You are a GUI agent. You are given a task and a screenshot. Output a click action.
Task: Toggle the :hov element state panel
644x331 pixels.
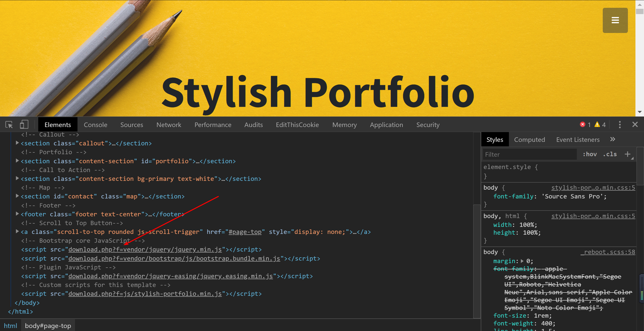tap(590, 154)
